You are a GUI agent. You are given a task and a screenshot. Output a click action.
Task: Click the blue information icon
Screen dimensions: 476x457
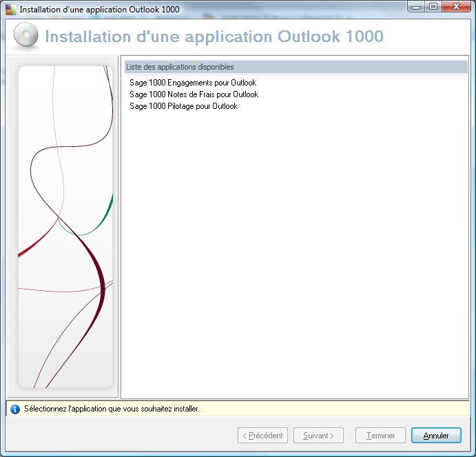click(x=15, y=409)
